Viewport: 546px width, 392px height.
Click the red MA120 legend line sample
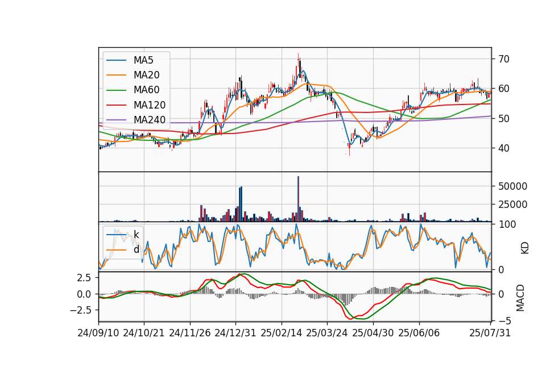pos(116,105)
